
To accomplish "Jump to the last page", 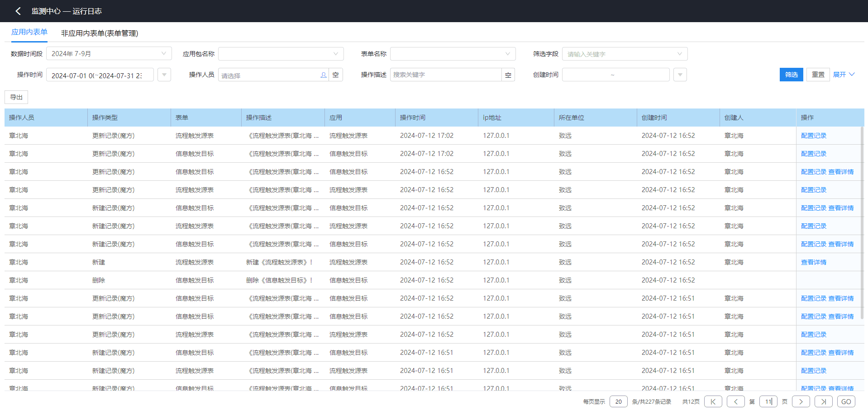I will pyautogui.click(x=824, y=401).
